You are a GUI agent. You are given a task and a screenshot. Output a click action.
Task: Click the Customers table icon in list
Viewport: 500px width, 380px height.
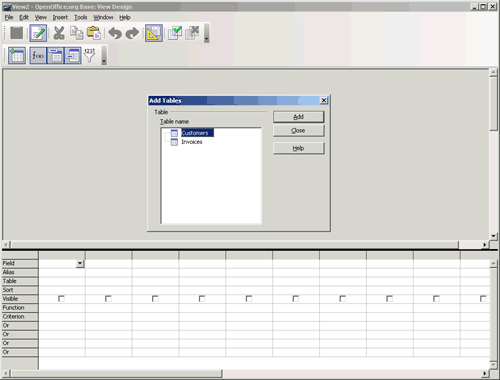point(174,133)
